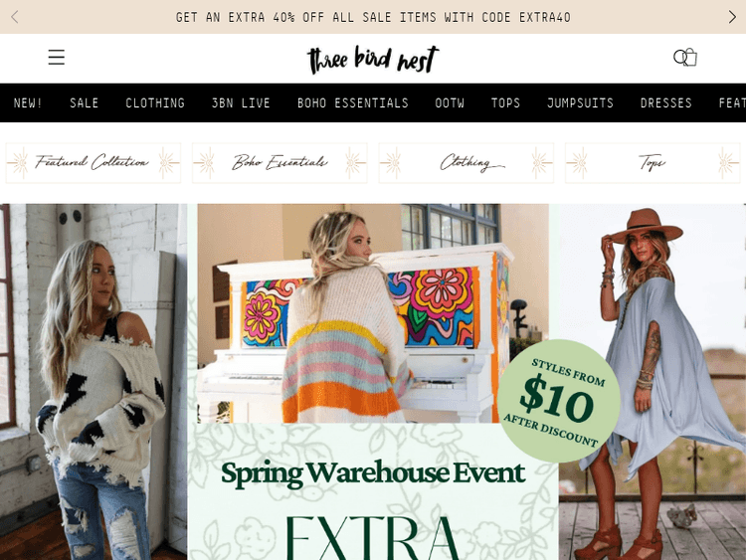Show next announcement with right arrow
Image resolution: width=746 pixels, height=560 pixels.
(732, 17)
